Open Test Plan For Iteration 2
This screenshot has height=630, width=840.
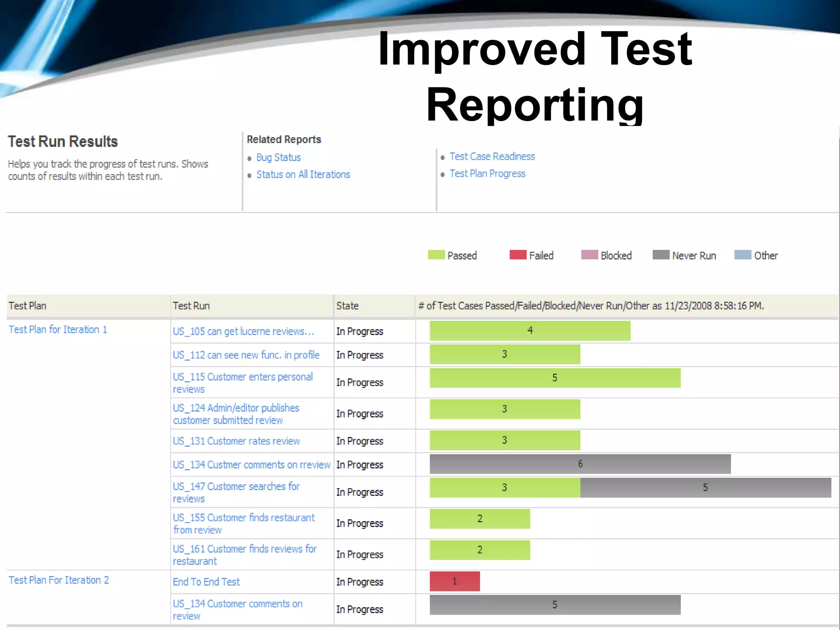click(59, 580)
